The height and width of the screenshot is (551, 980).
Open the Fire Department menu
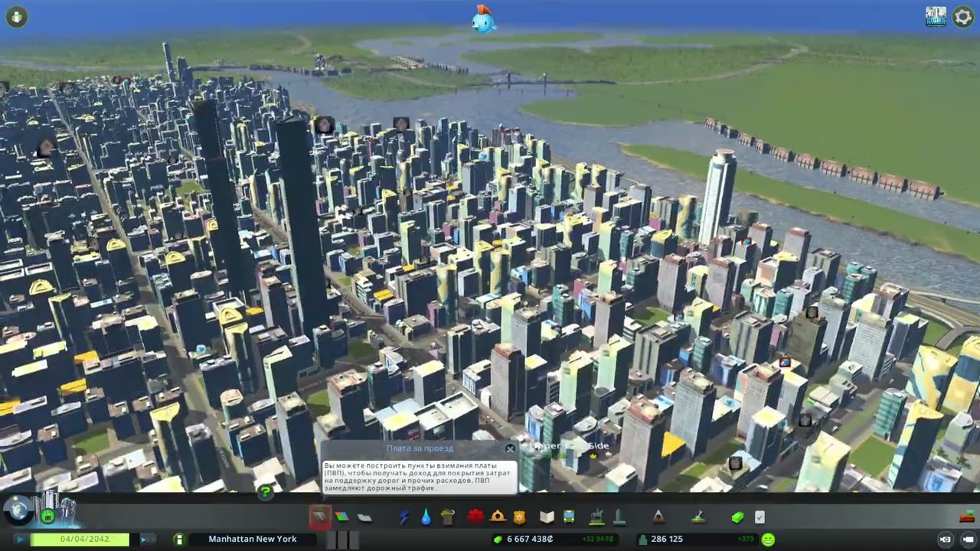pos(498,517)
